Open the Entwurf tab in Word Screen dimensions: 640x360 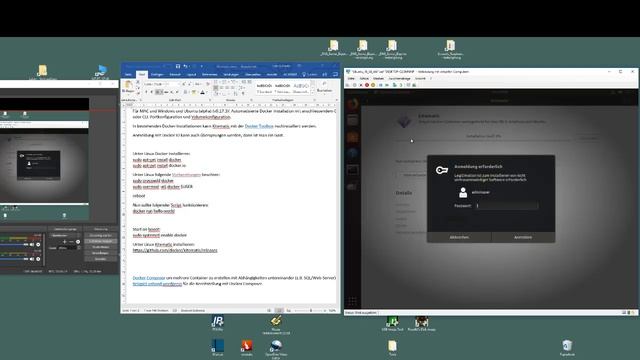point(175,74)
